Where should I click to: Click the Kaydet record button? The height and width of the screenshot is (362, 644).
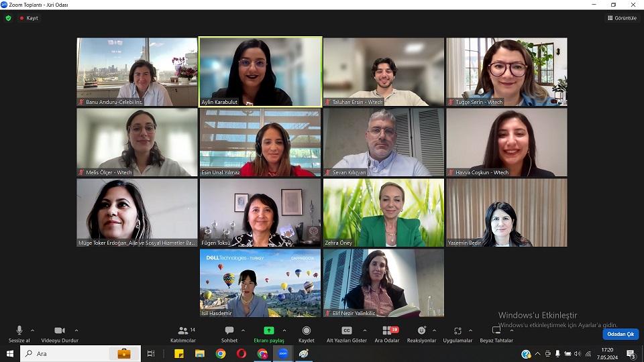tap(307, 334)
